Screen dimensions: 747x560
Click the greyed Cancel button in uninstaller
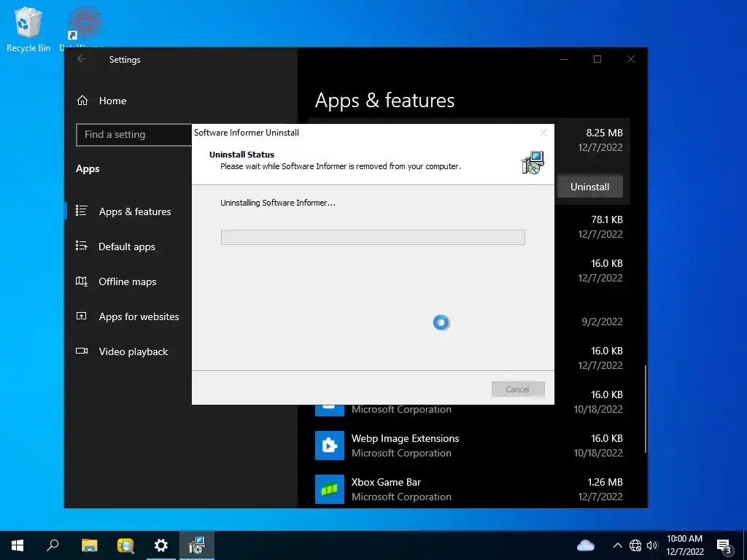[x=518, y=389]
